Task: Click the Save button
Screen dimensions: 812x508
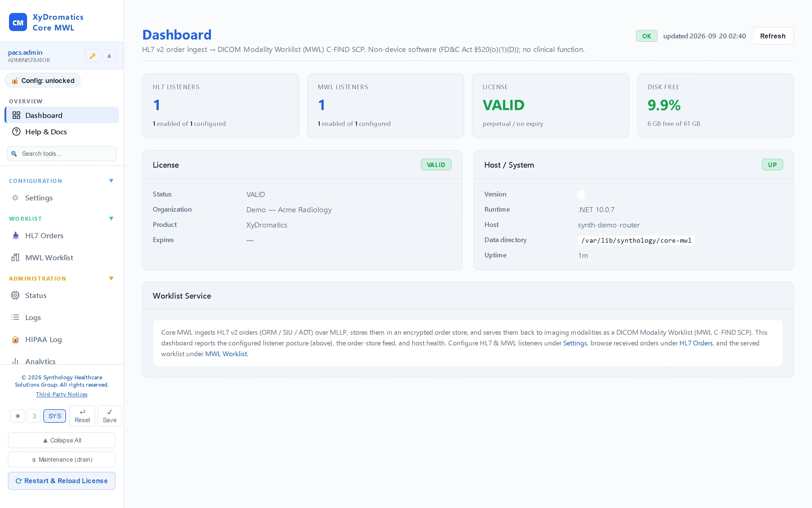Action: point(109,416)
